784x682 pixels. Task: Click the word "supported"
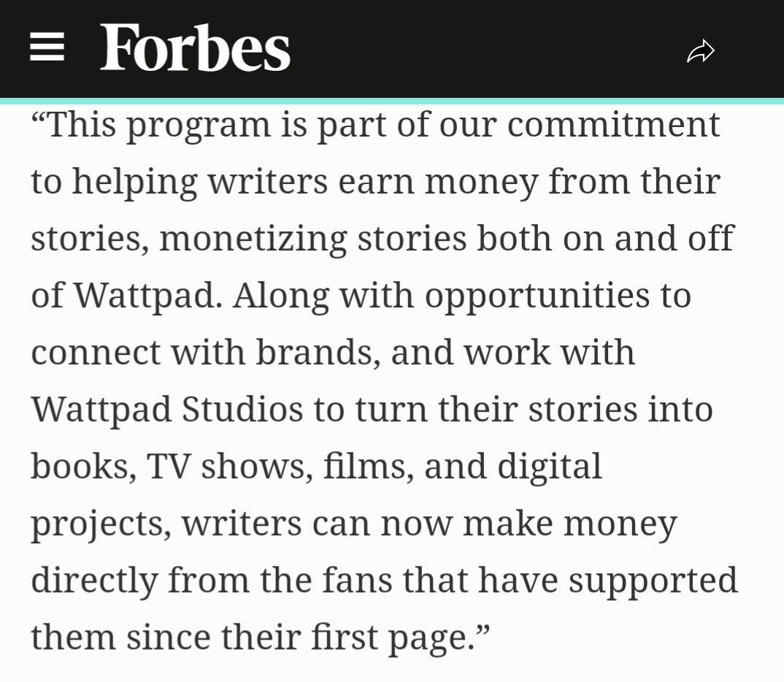tap(653, 581)
